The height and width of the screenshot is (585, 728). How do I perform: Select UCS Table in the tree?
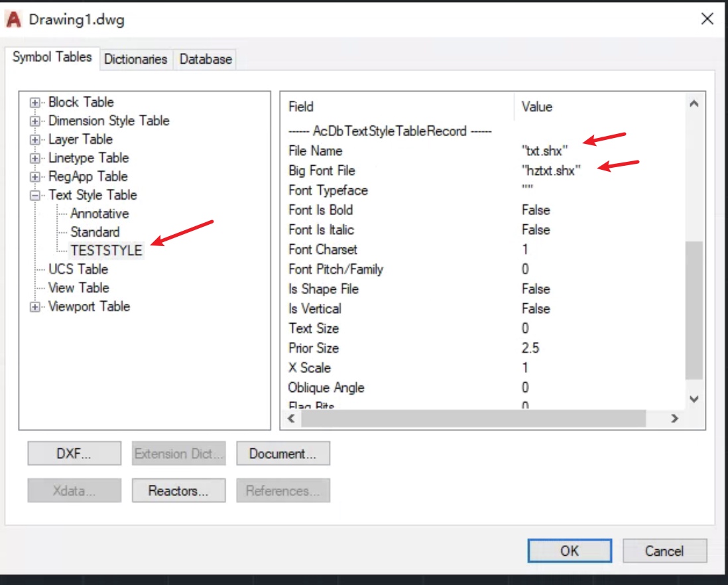(x=78, y=269)
